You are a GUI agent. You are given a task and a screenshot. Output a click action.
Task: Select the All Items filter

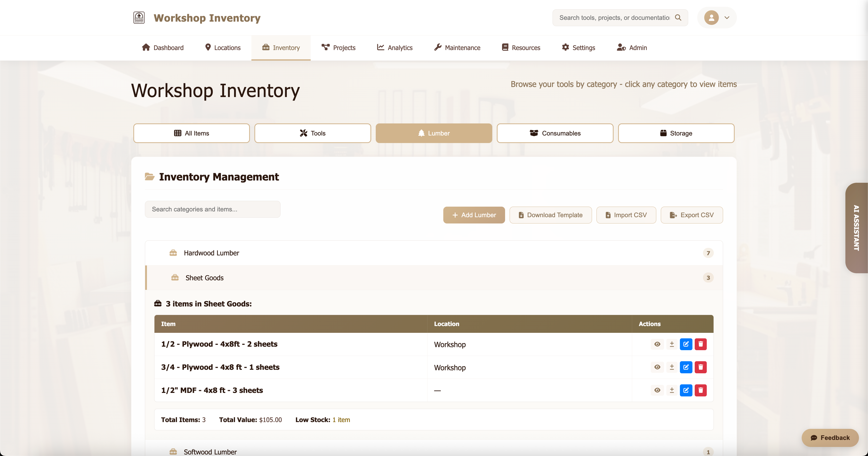191,133
